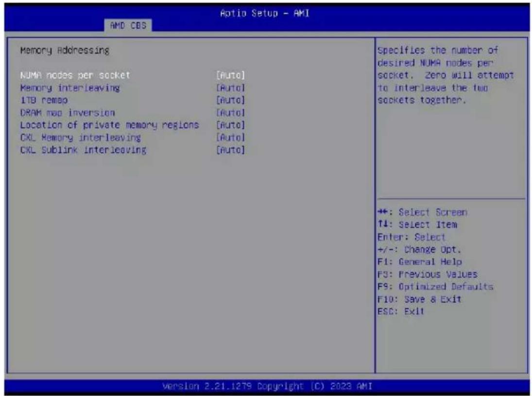This screenshot has width=532, height=396.
Task: Open DRAM map inversion Auto value
Action: pyautogui.click(x=230, y=113)
